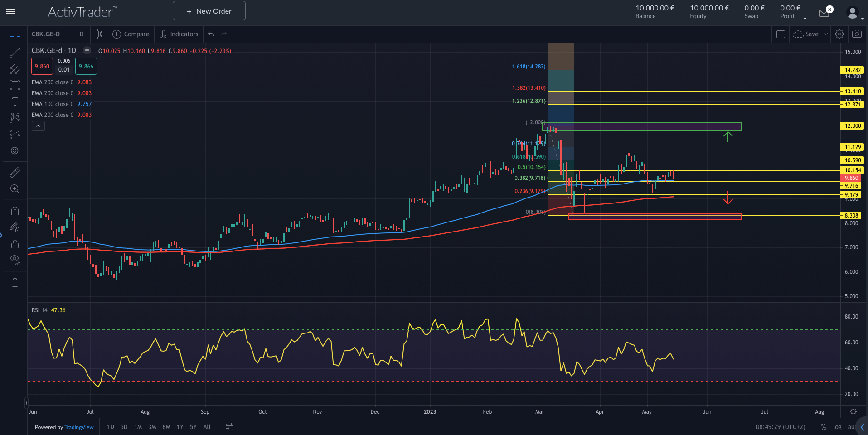The width and height of the screenshot is (868, 435).
Task: Select the 1Y time range
Action: (180, 427)
